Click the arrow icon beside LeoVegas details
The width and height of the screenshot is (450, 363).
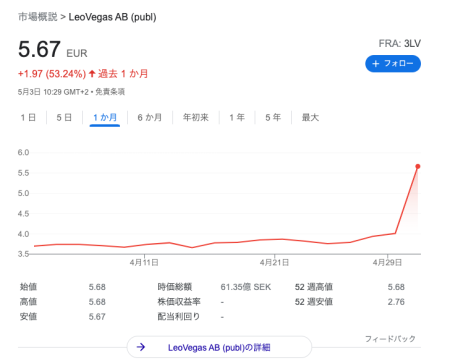click(x=141, y=347)
